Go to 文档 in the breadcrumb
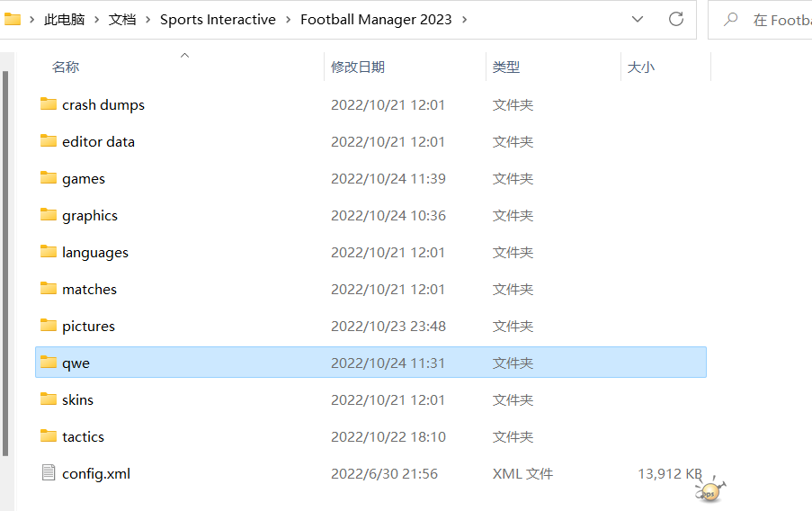 (122, 20)
